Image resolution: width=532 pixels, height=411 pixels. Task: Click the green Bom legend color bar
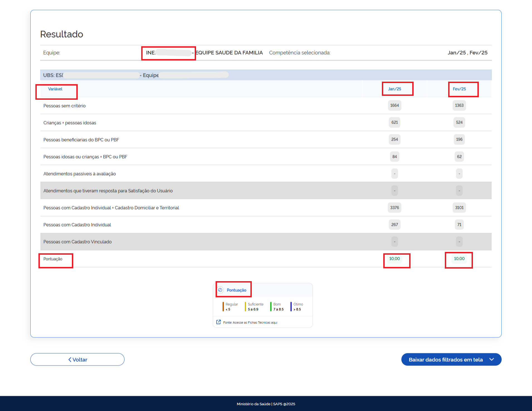point(271,307)
